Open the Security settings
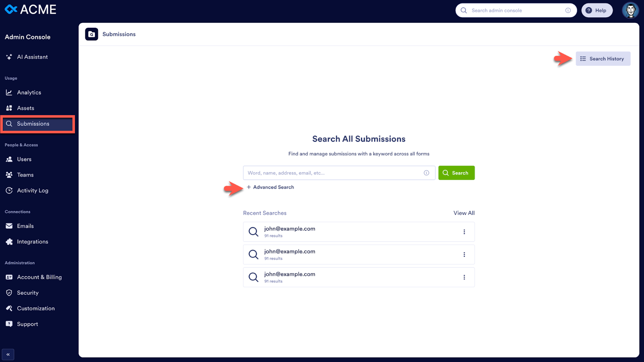 click(x=27, y=292)
